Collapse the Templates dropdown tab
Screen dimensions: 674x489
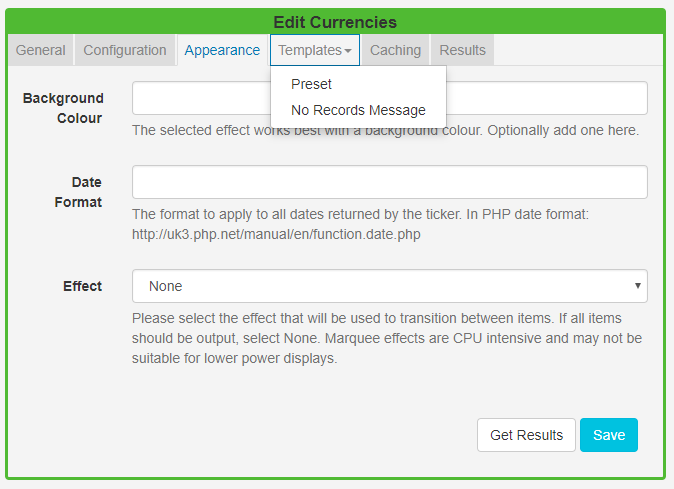click(x=315, y=50)
